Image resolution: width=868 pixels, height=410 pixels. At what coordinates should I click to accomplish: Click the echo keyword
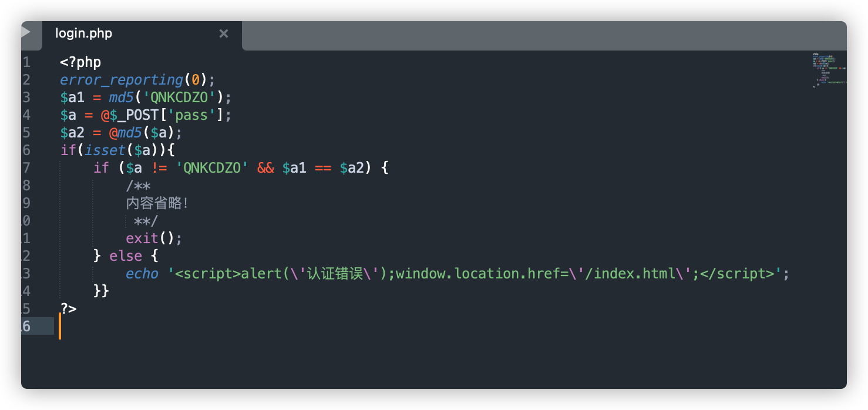142,274
